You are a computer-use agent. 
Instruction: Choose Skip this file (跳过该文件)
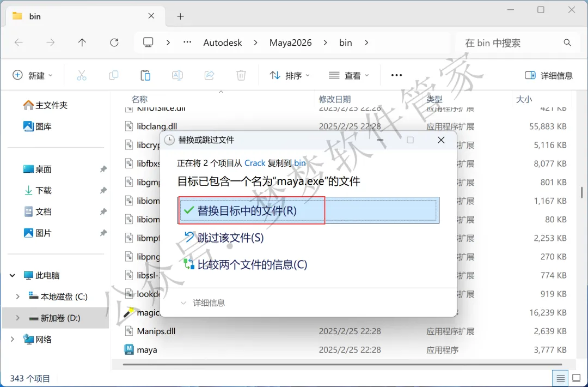(x=224, y=238)
